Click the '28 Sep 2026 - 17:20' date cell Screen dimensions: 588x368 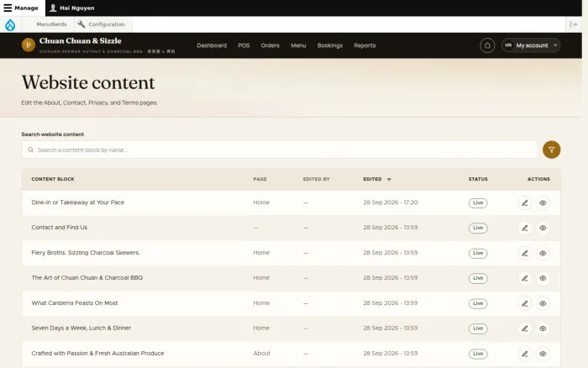pos(391,202)
